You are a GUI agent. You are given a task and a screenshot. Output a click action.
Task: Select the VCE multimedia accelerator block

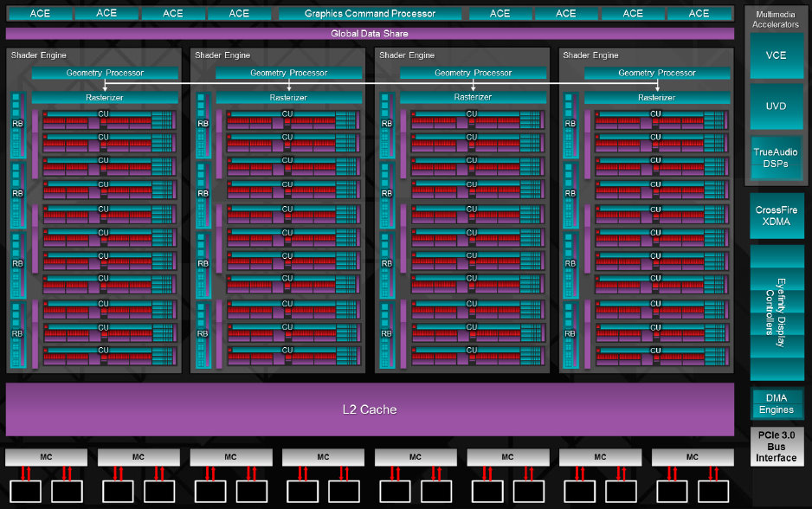[776, 55]
